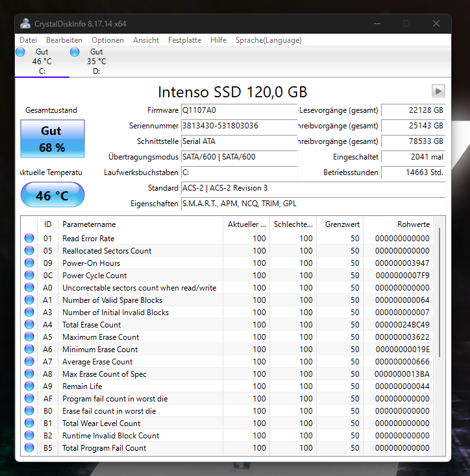Image resolution: width=470 pixels, height=476 pixels.
Task: Close the CrystalDiskInfo window
Action: (x=436, y=24)
